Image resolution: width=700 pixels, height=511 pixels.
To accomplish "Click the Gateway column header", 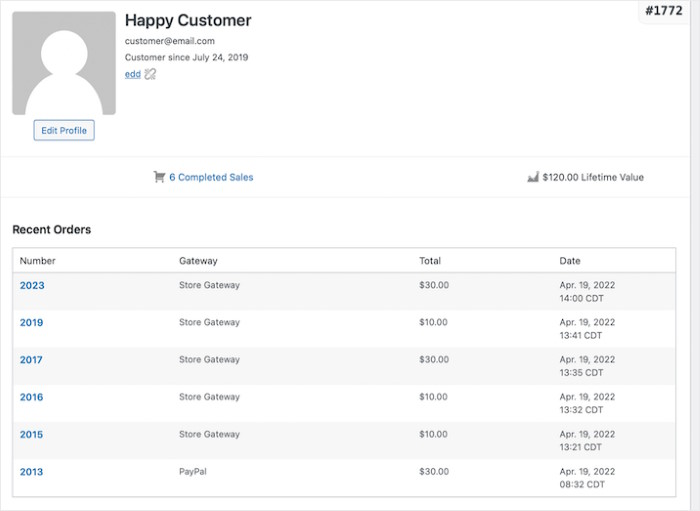I will pos(198,261).
